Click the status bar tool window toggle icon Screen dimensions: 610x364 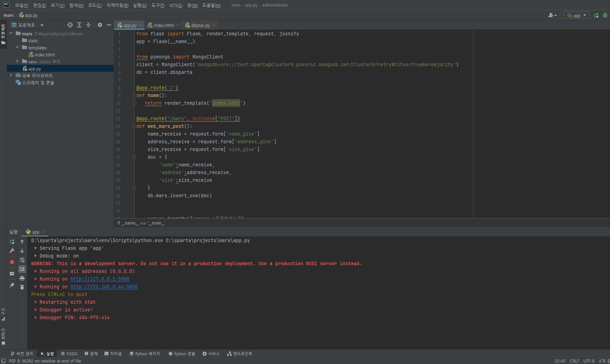(x=4, y=361)
